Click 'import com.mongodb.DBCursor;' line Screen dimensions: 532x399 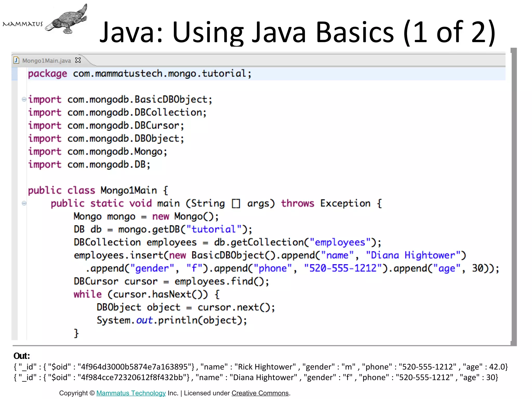(x=106, y=126)
